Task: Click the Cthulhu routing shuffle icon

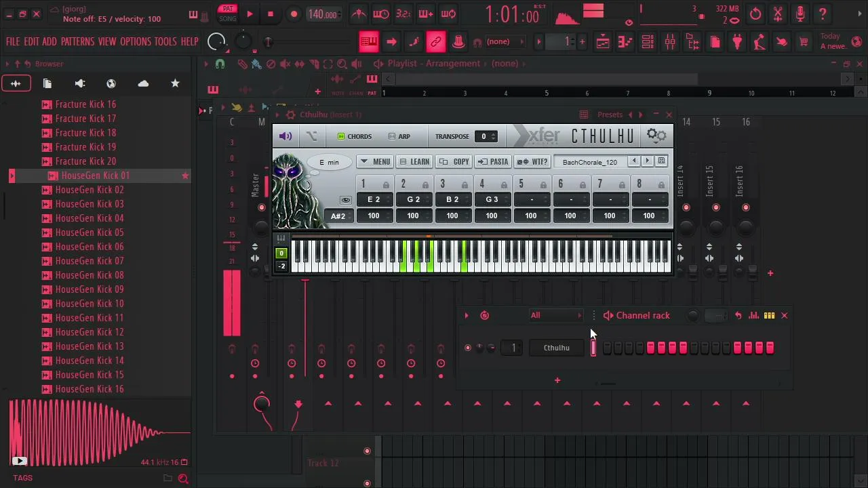Action: click(x=312, y=136)
